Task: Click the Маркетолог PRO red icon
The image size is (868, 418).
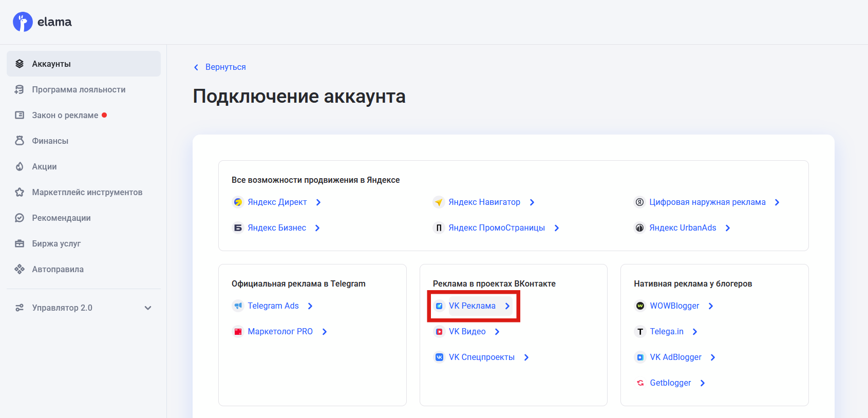Action: click(238, 332)
